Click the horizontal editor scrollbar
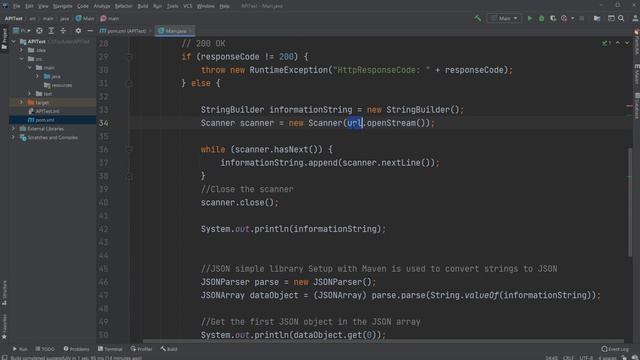The width and height of the screenshot is (640, 360). point(383,341)
